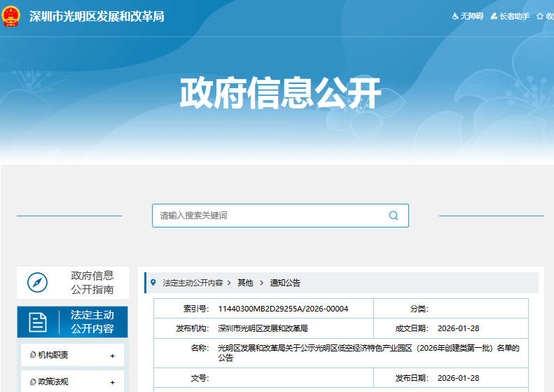Open 政策法规 sidebar item
This screenshot has width=554, height=392.
point(72,381)
